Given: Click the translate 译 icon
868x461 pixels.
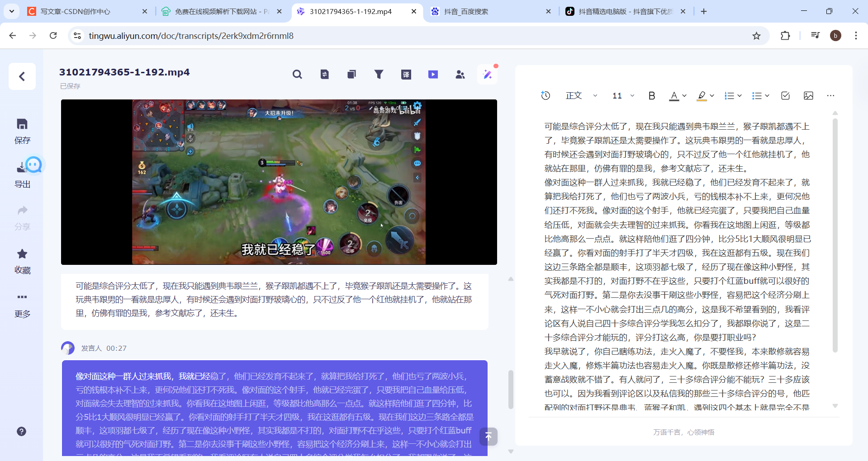Looking at the screenshot, I should (406, 75).
